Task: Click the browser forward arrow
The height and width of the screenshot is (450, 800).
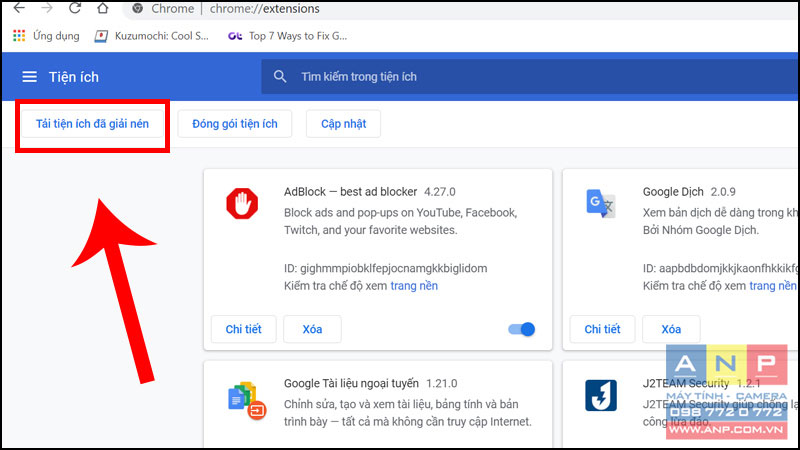Action: coord(47,8)
